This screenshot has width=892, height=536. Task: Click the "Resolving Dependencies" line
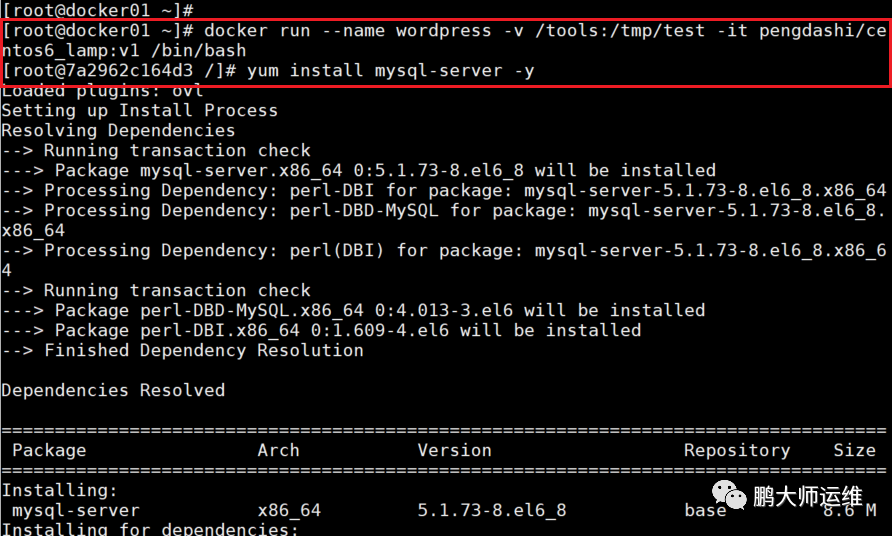tap(118, 130)
